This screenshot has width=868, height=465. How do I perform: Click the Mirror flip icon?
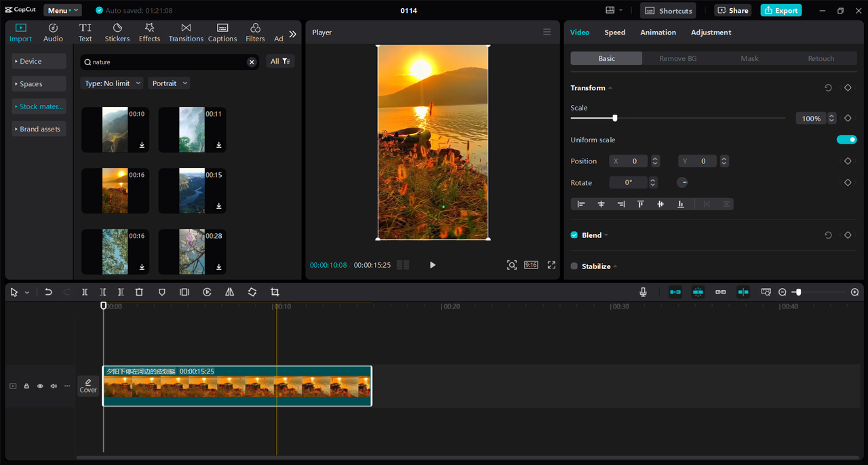coord(229,292)
